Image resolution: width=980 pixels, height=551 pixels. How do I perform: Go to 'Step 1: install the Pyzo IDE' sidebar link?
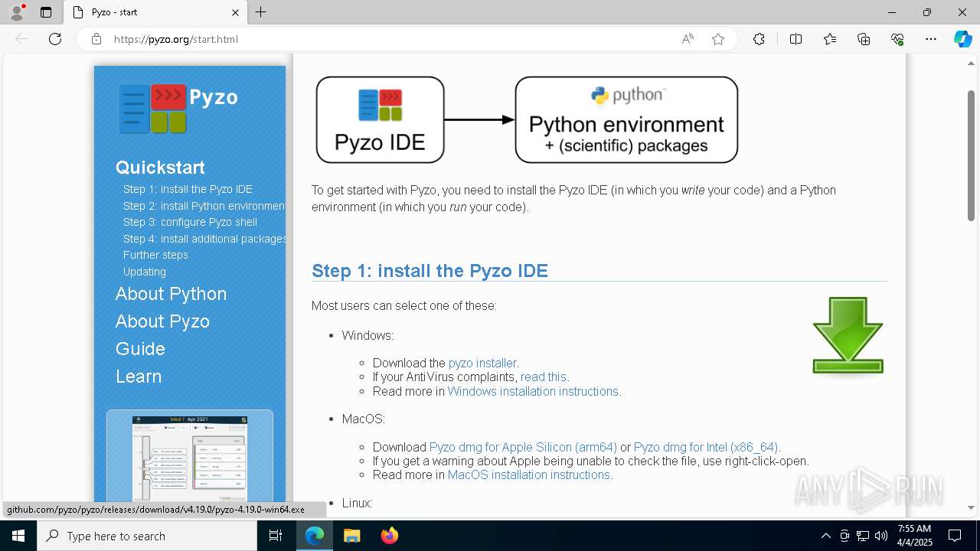coord(188,189)
